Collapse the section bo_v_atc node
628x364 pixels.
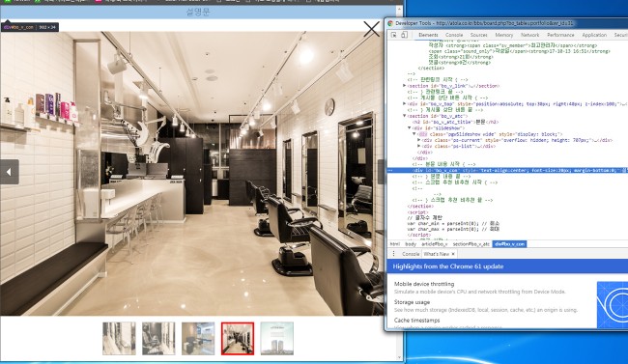(404, 116)
